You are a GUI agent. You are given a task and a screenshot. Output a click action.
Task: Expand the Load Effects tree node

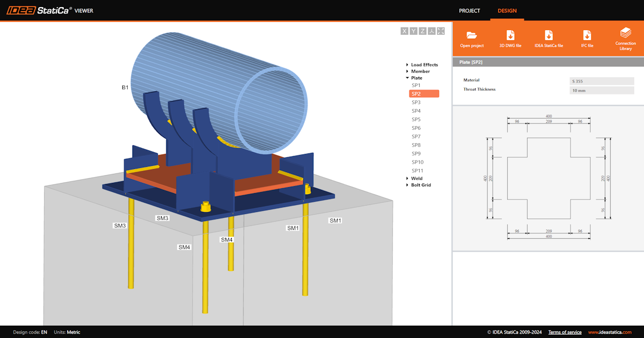407,65
